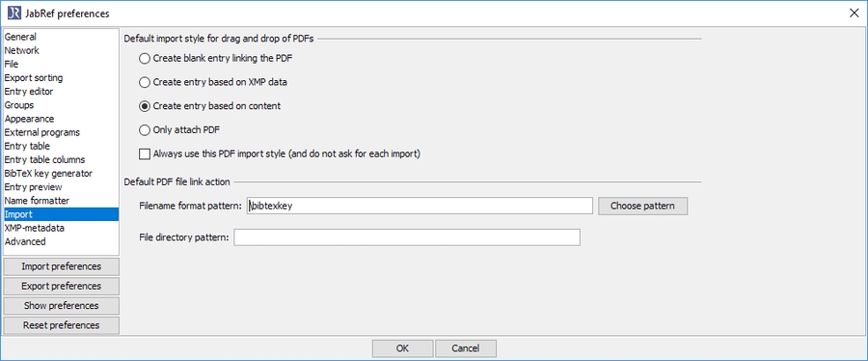Open XMP-metadata preferences
Image resolution: width=868 pixels, height=361 pixels.
(x=61, y=228)
